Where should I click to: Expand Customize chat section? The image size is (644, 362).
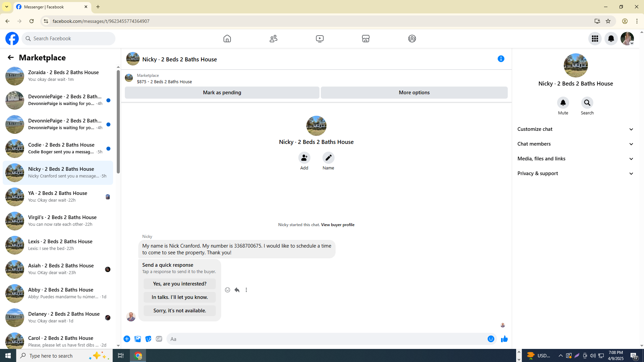pyautogui.click(x=576, y=129)
